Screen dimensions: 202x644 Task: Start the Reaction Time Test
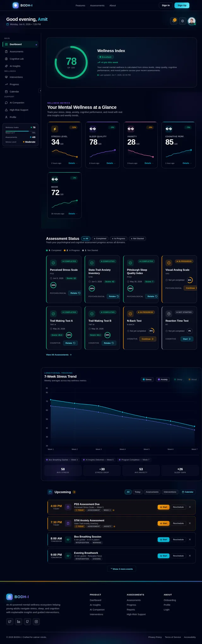187,339
